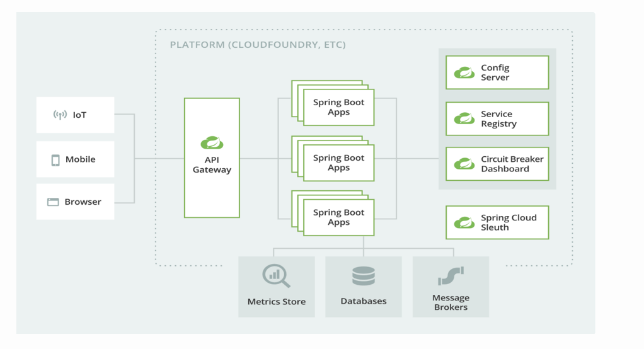The image size is (644, 349).
Task: Select the Browser client box
Action: pyautogui.click(x=75, y=202)
